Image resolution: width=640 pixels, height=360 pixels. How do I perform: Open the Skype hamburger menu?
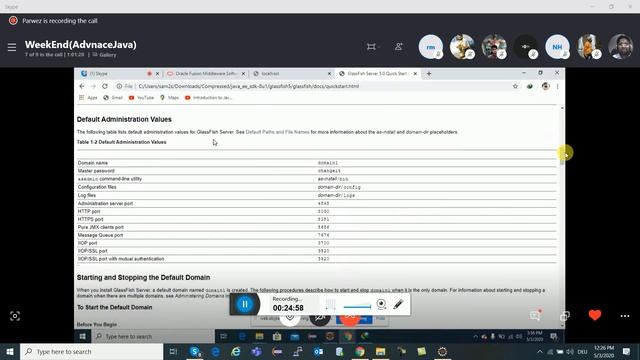[x=12, y=47]
